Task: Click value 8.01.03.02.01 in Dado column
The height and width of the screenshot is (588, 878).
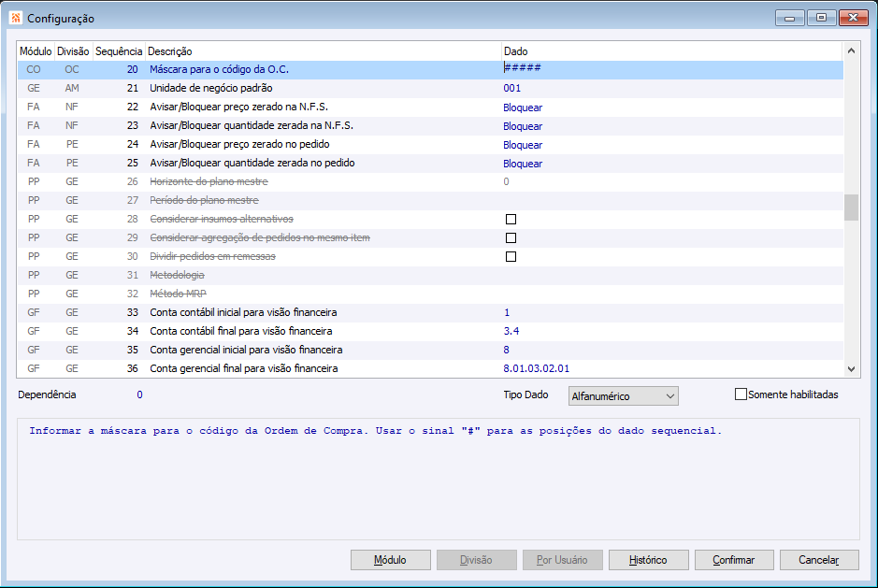Action: 536,368
